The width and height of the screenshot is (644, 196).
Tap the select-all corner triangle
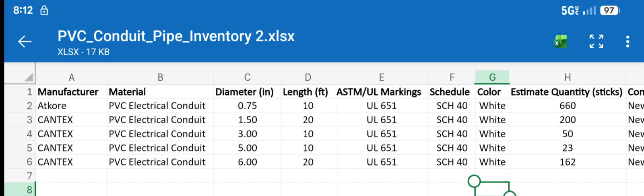(28, 77)
